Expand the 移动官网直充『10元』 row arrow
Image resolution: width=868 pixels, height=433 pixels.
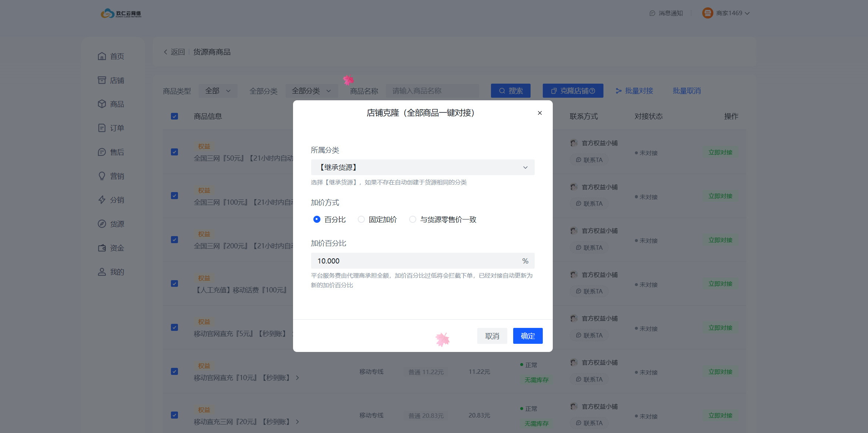pyautogui.click(x=297, y=378)
